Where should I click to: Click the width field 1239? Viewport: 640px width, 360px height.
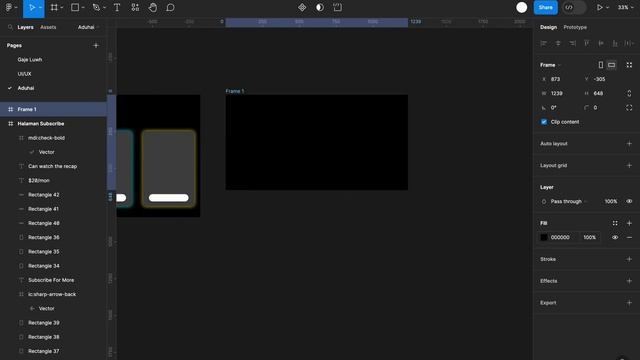[560, 93]
